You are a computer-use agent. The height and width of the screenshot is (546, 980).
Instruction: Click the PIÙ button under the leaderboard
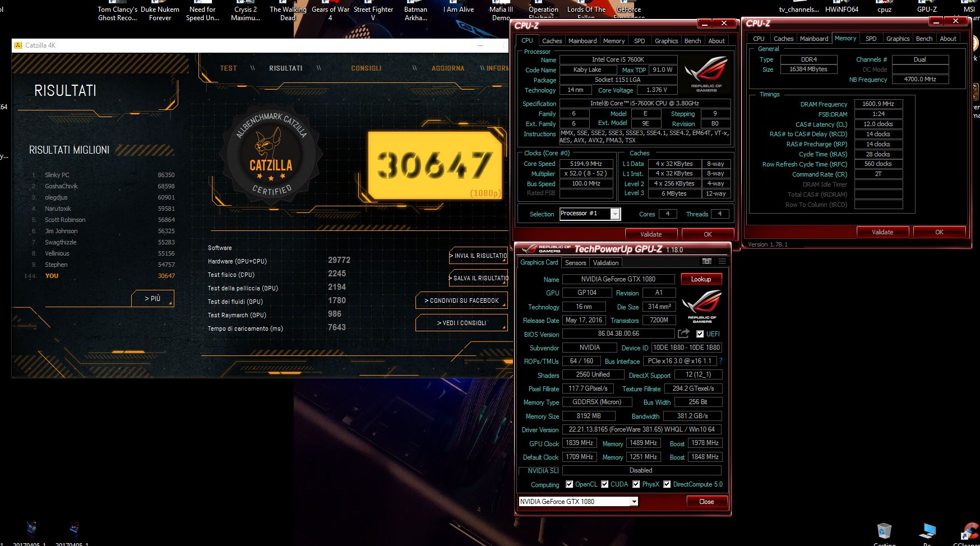tap(152, 298)
